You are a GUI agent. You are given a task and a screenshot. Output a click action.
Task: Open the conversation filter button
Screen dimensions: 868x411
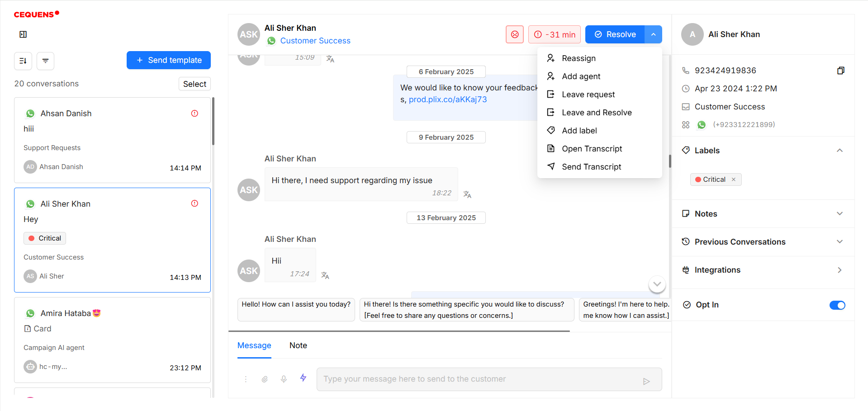(x=45, y=61)
